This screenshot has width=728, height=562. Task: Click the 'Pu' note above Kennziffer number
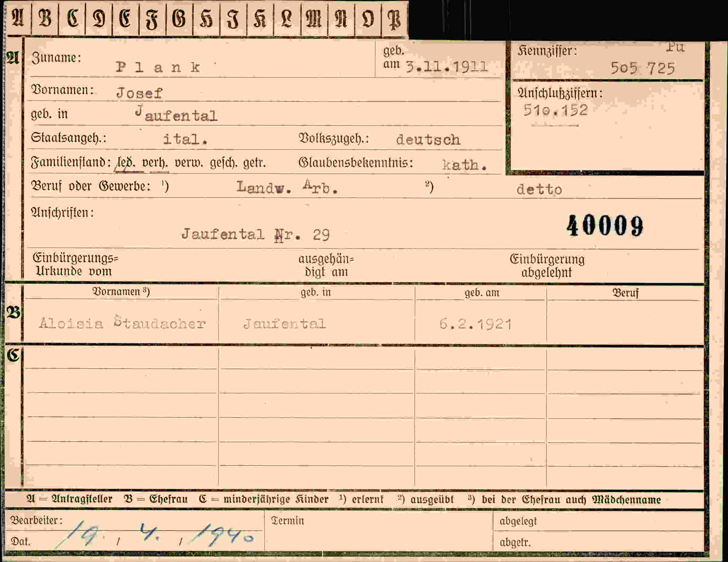675,47
